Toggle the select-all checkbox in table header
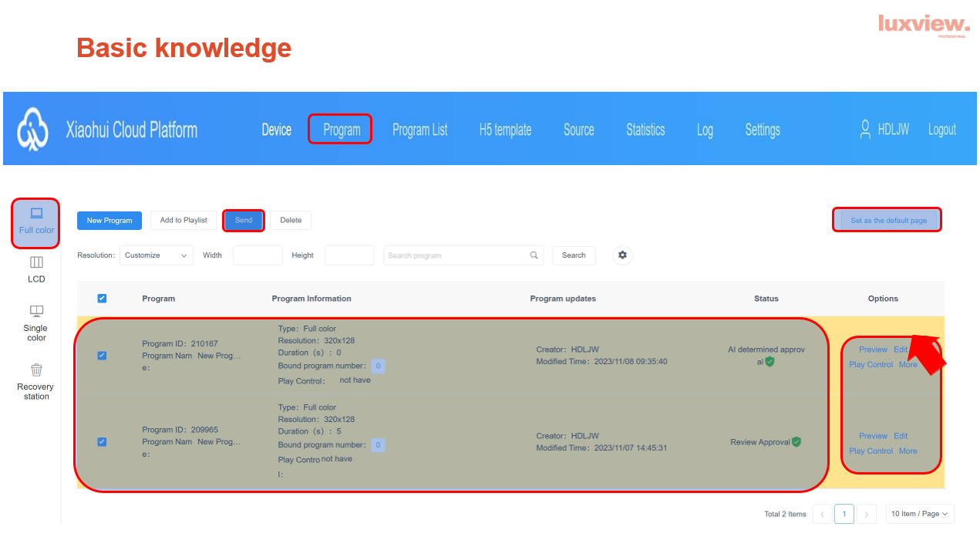Viewport: 980px width, 554px height. tap(102, 299)
